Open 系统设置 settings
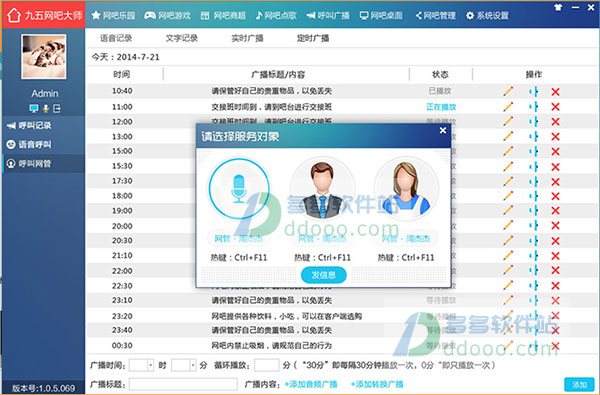Screen dimensions: 600x395 tap(487, 15)
